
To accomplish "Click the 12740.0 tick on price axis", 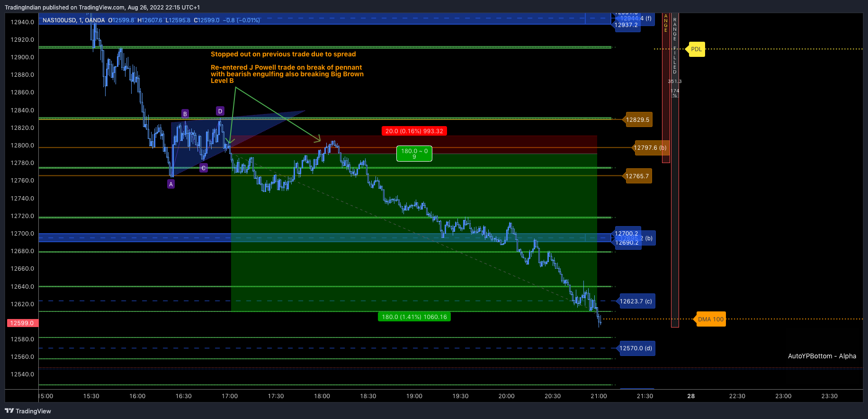I will click(x=22, y=198).
